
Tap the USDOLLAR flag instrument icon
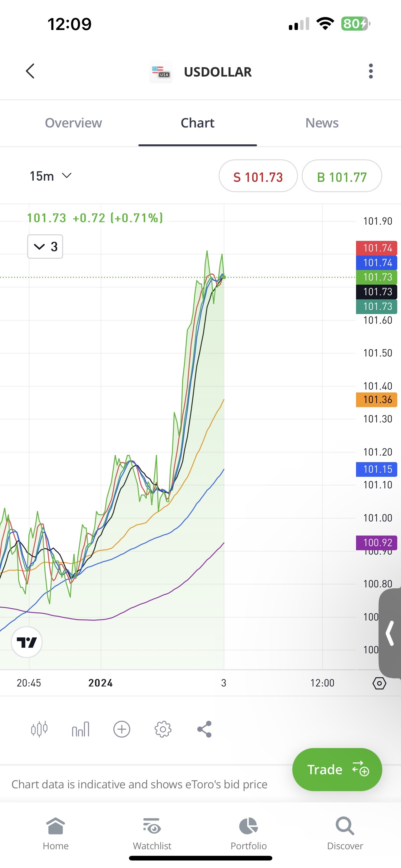pos(161,72)
